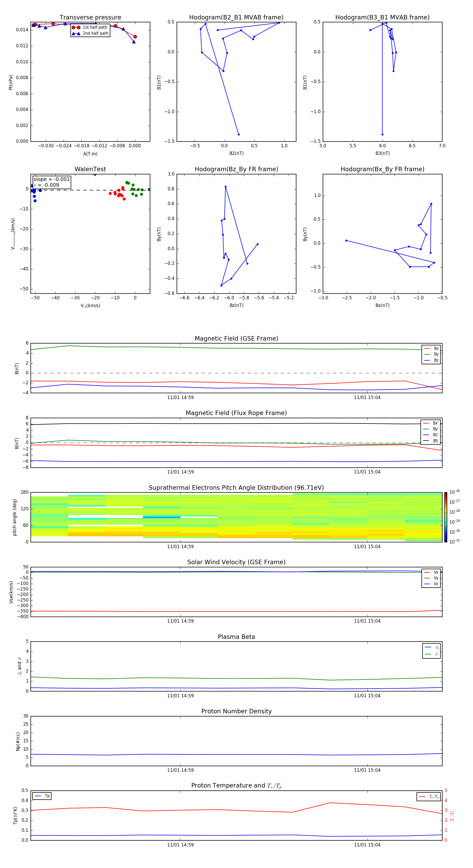Click the 'Np(#/cc)' y-axis label
473x868 pixels.
point(18,741)
